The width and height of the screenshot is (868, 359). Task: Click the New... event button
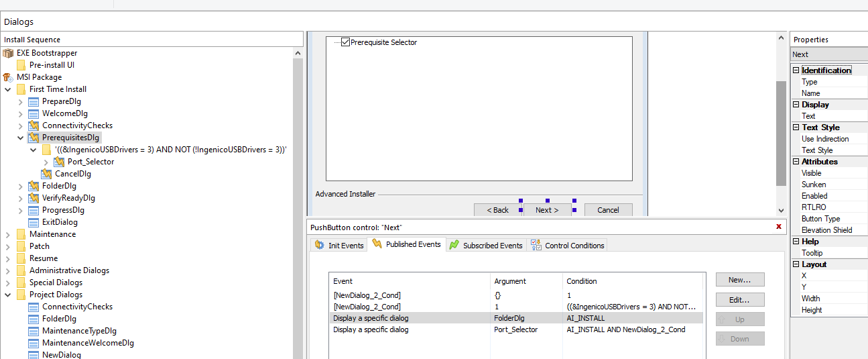739,279
